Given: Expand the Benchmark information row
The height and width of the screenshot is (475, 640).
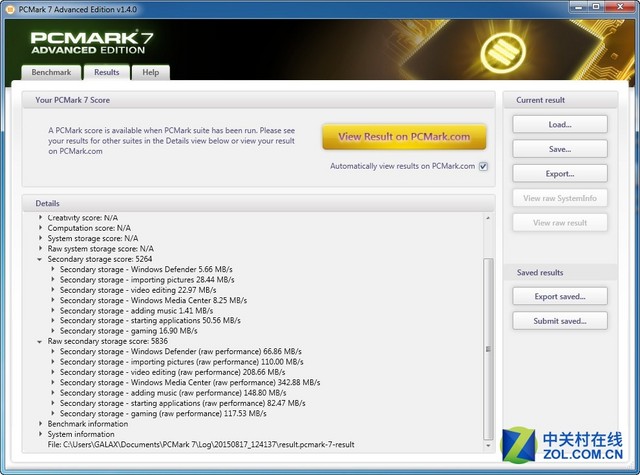Looking at the screenshot, I should pyautogui.click(x=40, y=424).
